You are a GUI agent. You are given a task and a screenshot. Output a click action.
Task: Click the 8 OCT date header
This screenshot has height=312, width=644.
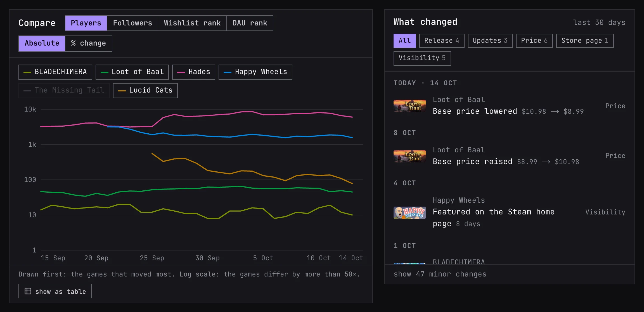405,133
